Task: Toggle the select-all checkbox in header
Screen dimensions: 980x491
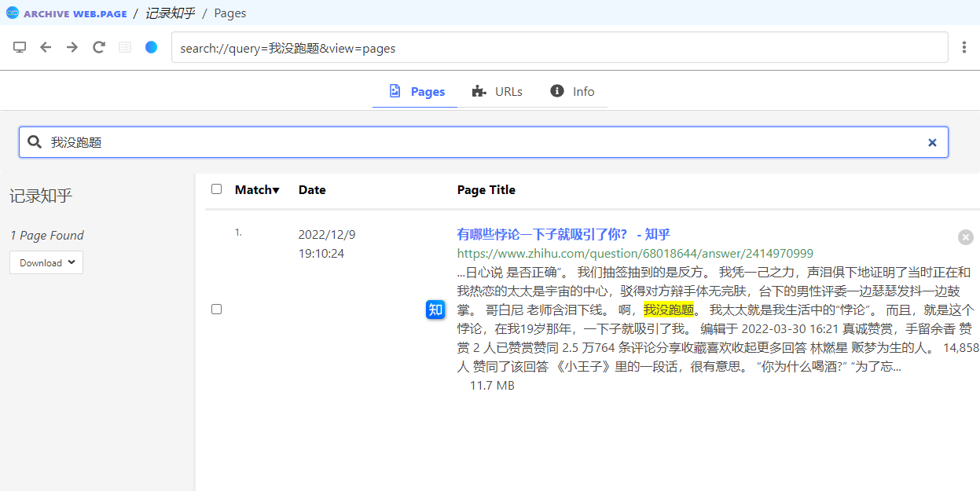Action: tap(217, 189)
